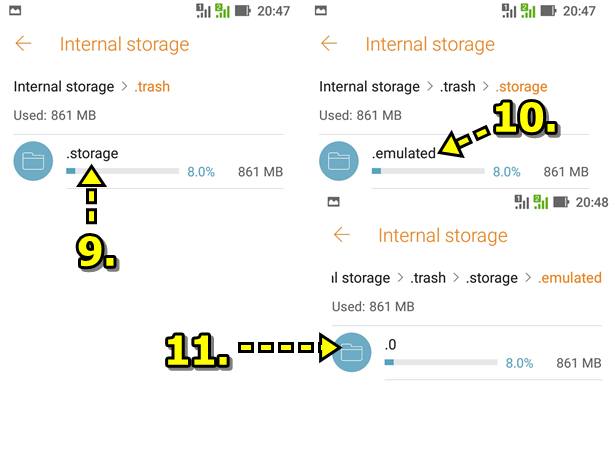Tap the Internal storage title in bottom-right screen
This screenshot has width=615, height=458.
pyautogui.click(x=443, y=235)
